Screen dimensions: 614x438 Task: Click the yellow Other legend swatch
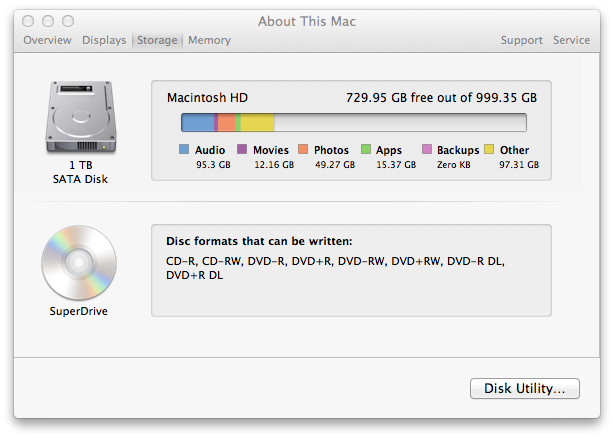coord(489,150)
